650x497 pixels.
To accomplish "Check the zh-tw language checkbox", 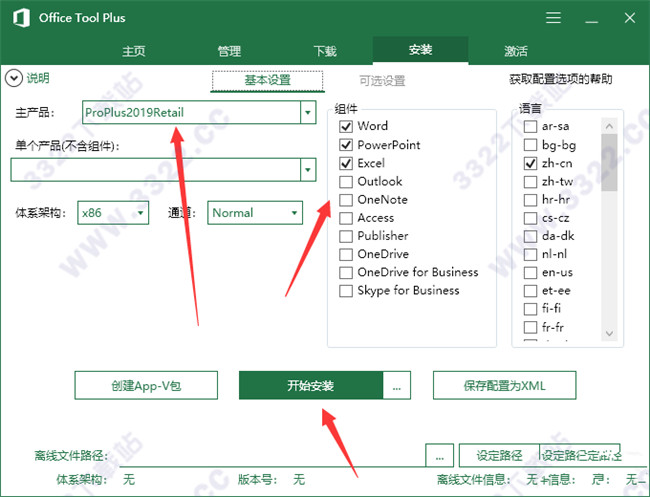I will click(530, 182).
